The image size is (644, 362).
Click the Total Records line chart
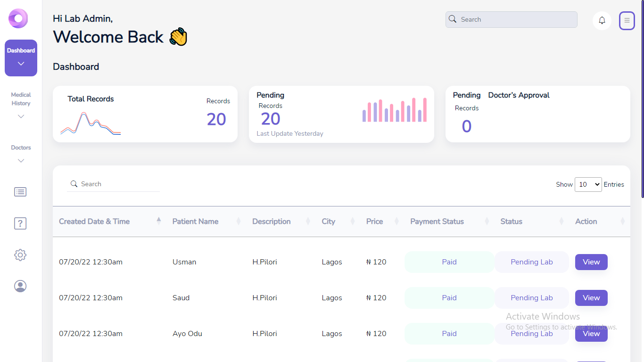pos(91,123)
